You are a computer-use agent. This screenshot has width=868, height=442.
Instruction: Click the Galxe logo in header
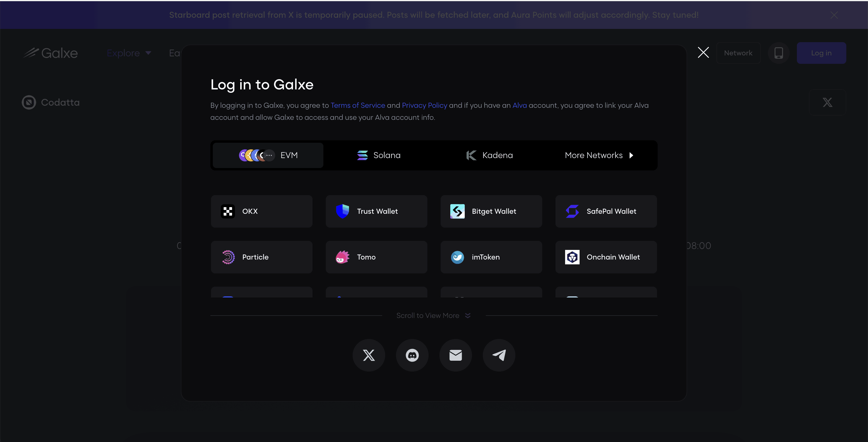point(51,53)
